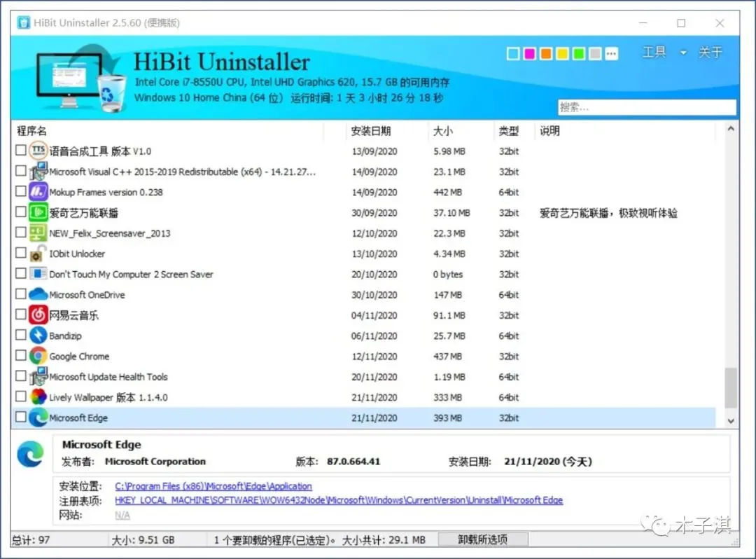Click the 总计: 97 status bar entry
This screenshot has height=559, width=756.
tap(31, 539)
